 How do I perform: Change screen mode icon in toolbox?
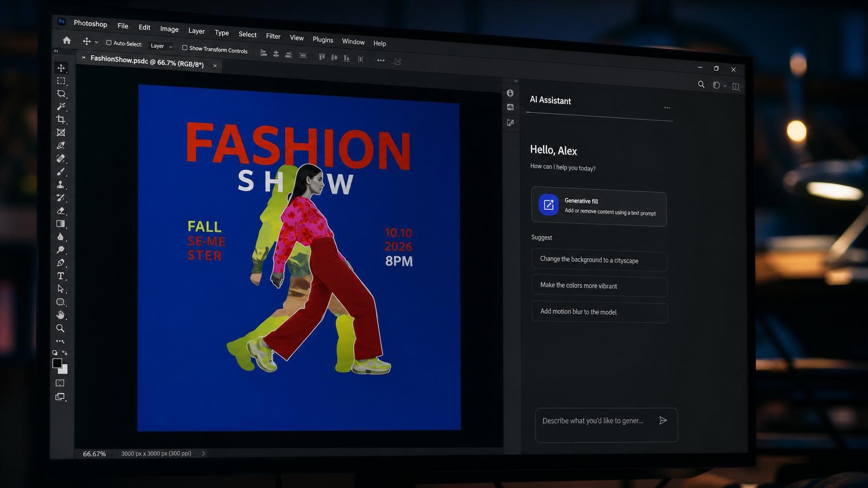click(x=60, y=397)
